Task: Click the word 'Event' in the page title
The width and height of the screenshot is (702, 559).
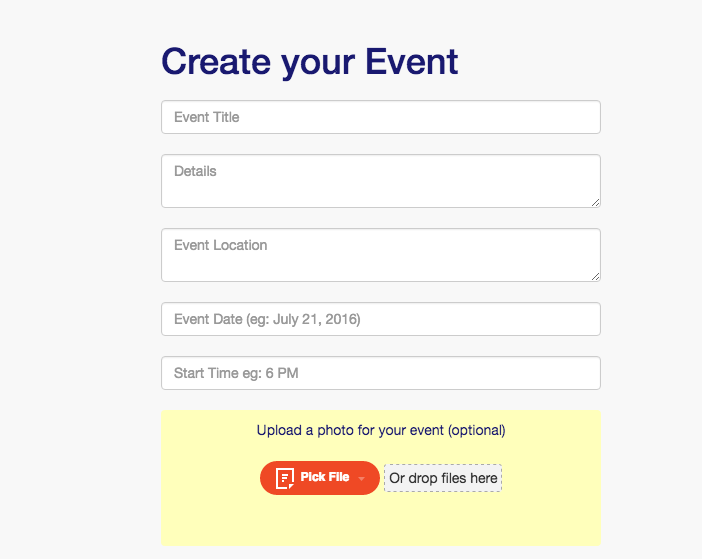Action: (x=411, y=62)
